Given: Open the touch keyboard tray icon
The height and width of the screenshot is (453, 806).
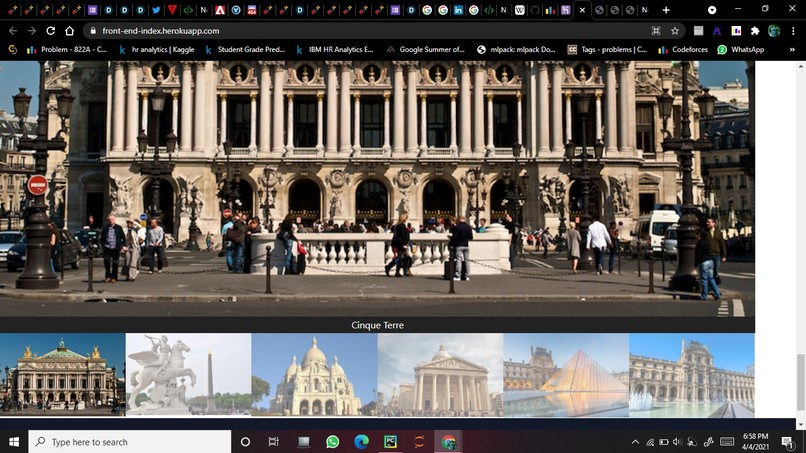Looking at the screenshot, I should point(727,442).
